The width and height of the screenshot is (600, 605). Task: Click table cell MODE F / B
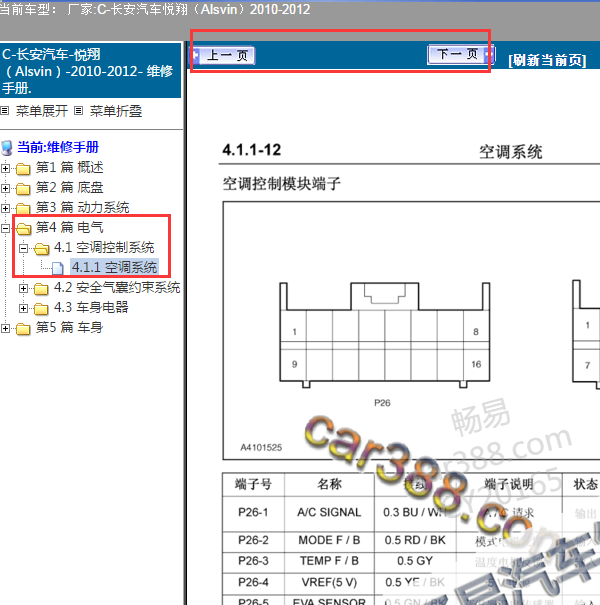[329, 540]
